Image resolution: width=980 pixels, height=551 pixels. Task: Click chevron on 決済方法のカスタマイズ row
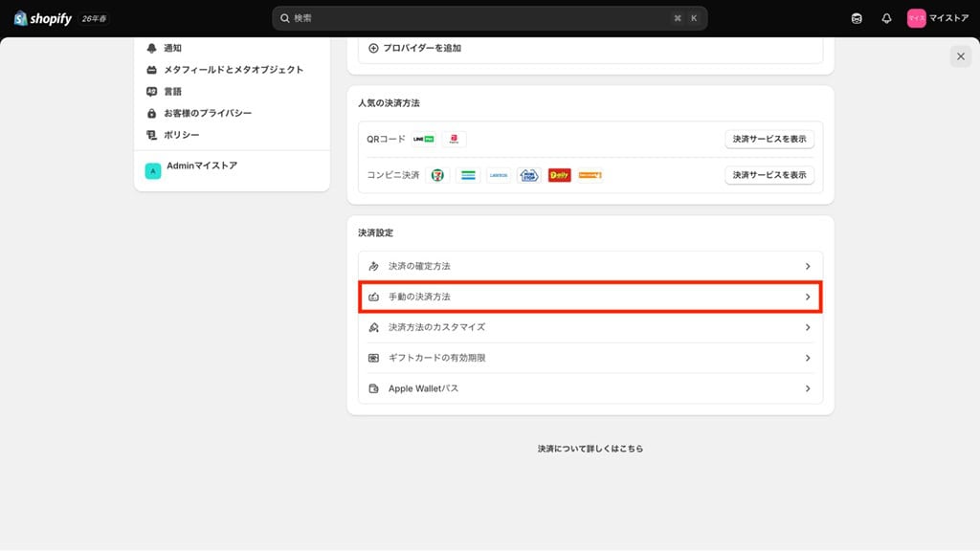[x=808, y=327]
